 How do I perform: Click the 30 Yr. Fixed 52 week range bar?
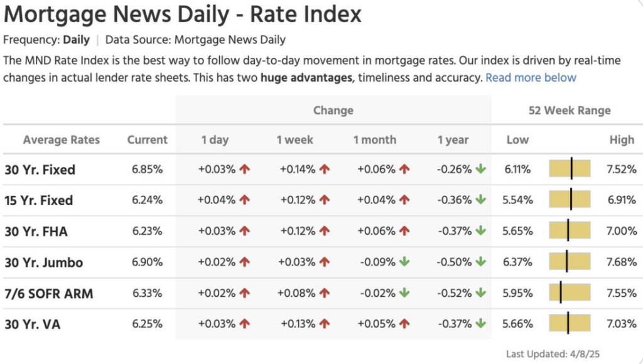click(570, 169)
